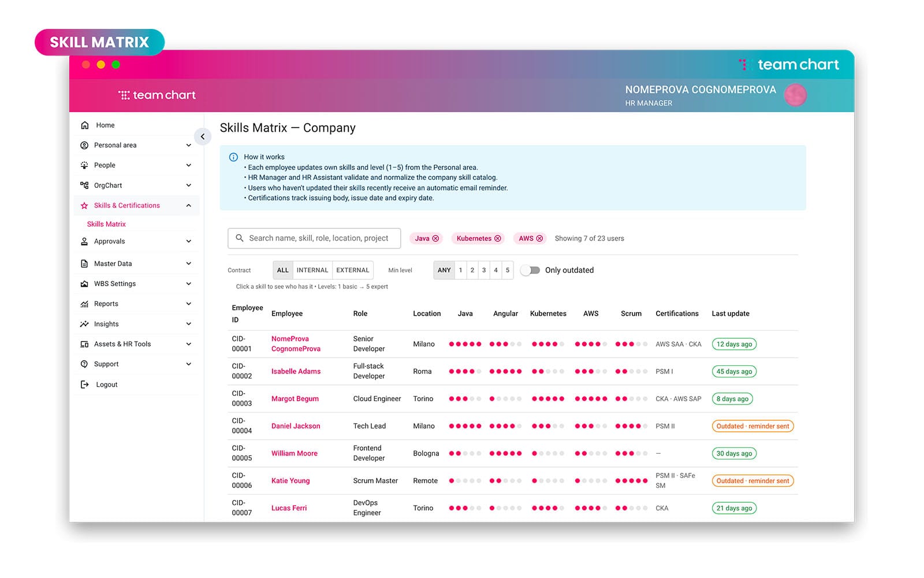Open Margot Begum employee link
Viewport: 924px width, 578px height.
pos(295,399)
